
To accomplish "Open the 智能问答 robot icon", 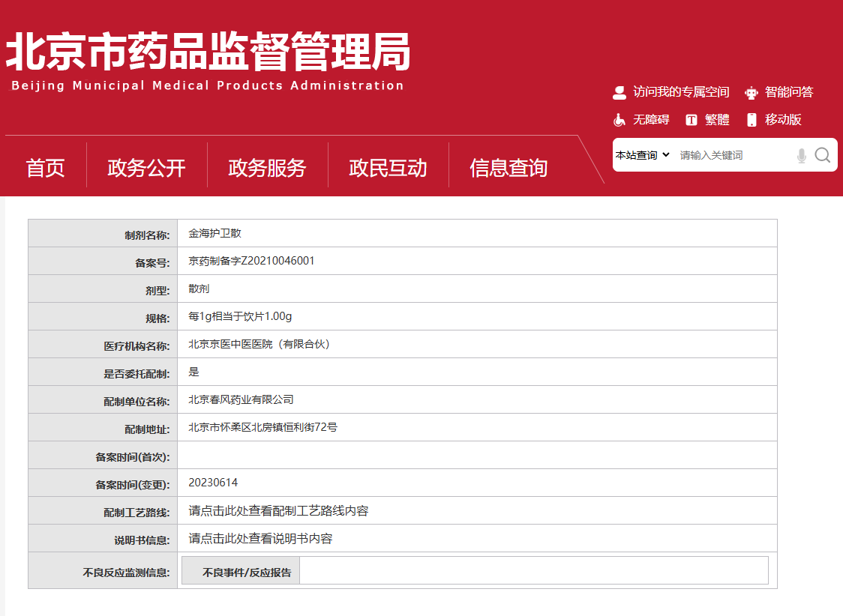I will pos(751,93).
